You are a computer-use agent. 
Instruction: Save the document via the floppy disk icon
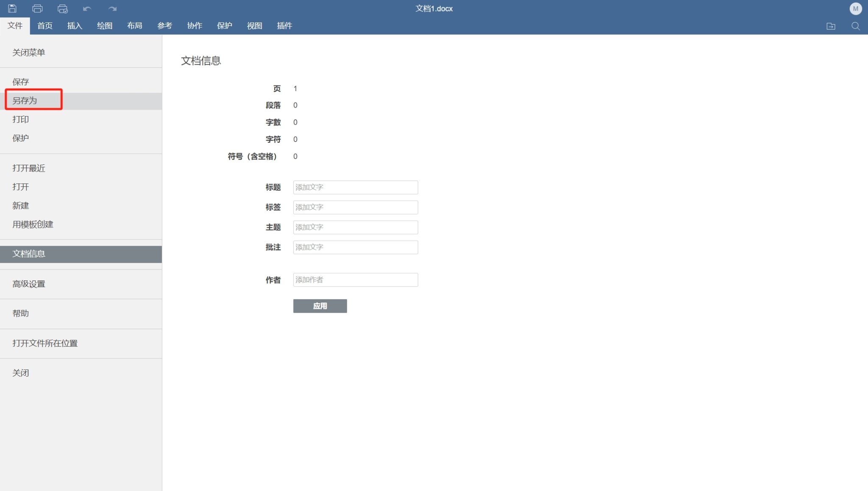pyautogui.click(x=12, y=8)
